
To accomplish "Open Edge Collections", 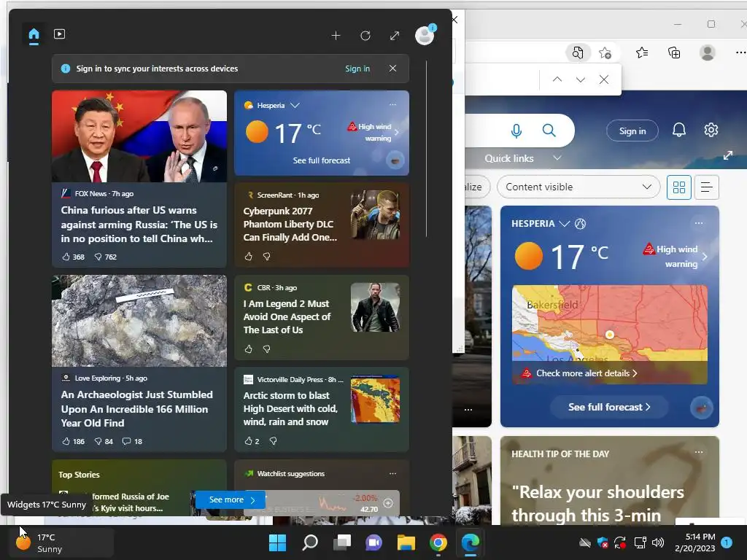I will coord(674,52).
